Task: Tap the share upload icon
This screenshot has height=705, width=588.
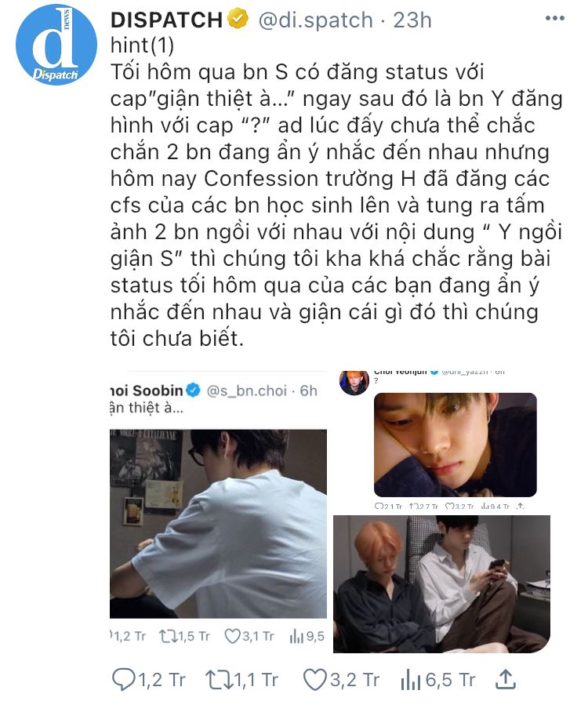Action: coord(505,679)
